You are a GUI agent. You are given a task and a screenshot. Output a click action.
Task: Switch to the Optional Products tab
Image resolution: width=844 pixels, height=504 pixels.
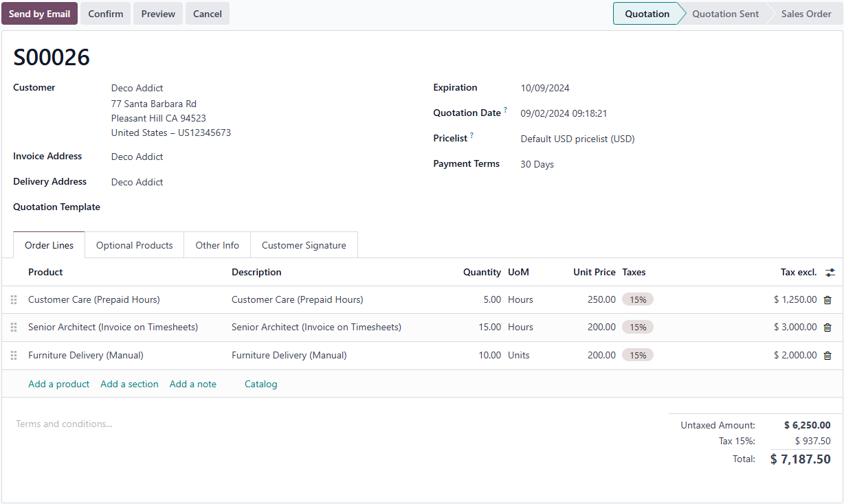coord(134,245)
